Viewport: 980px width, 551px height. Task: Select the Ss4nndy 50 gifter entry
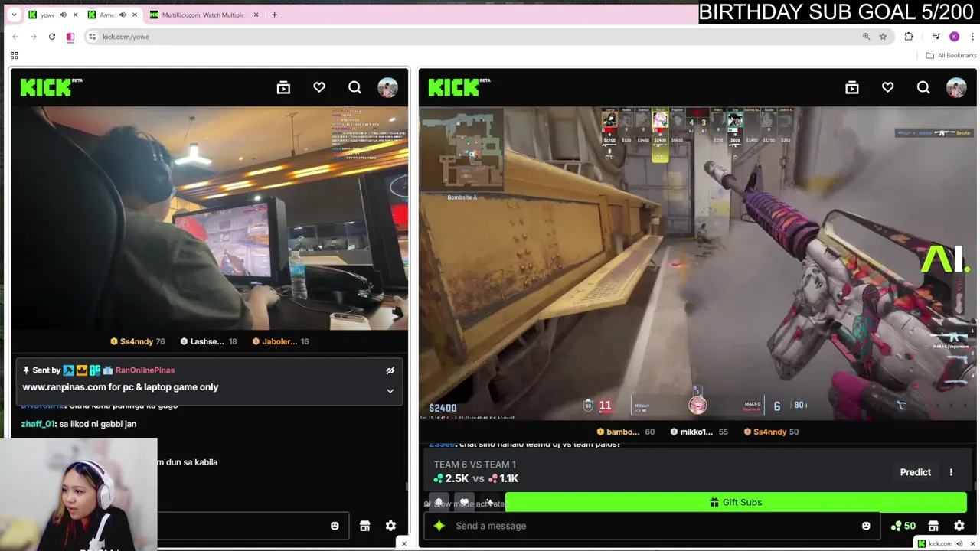[771, 432]
